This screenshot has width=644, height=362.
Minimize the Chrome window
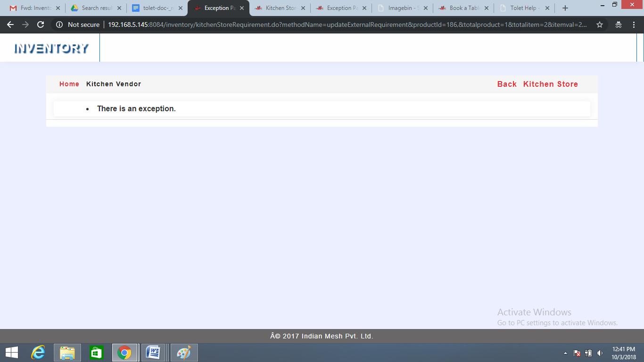(x=603, y=4)
